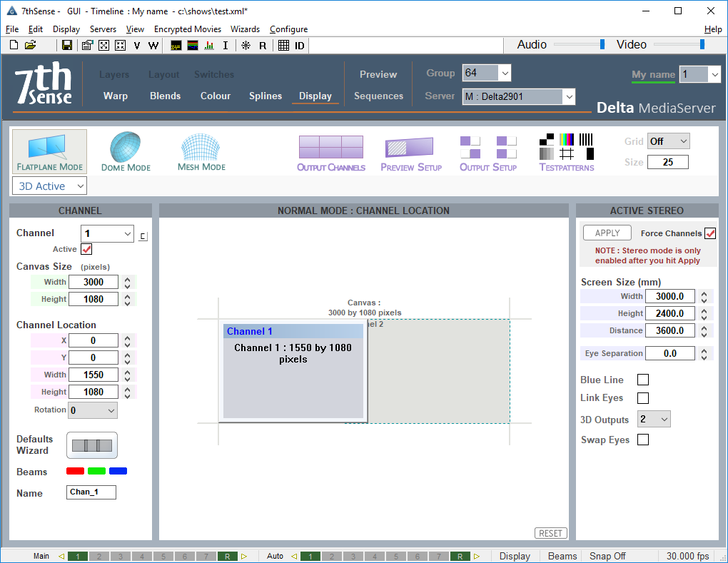Show the audio level bars icon
The image size is (728, 563).
(x=209, y=46)
